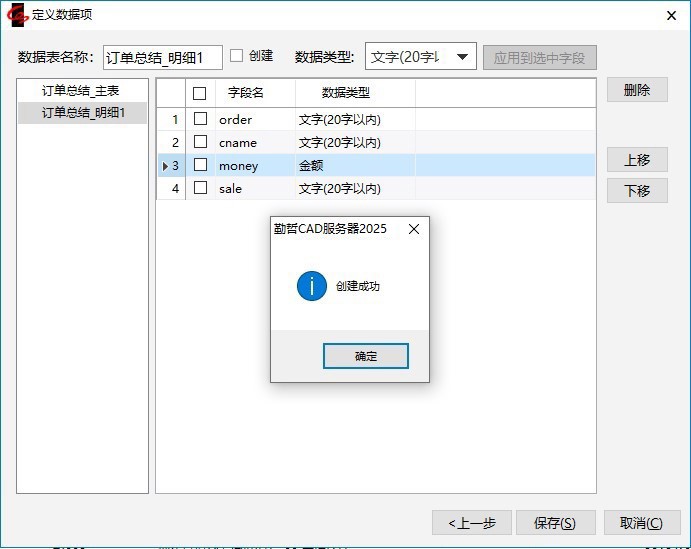Screen dimensions: 691x549
Task: Close the 勤哲CAD服务器2025 message dialog
Action: coord(414,229)
